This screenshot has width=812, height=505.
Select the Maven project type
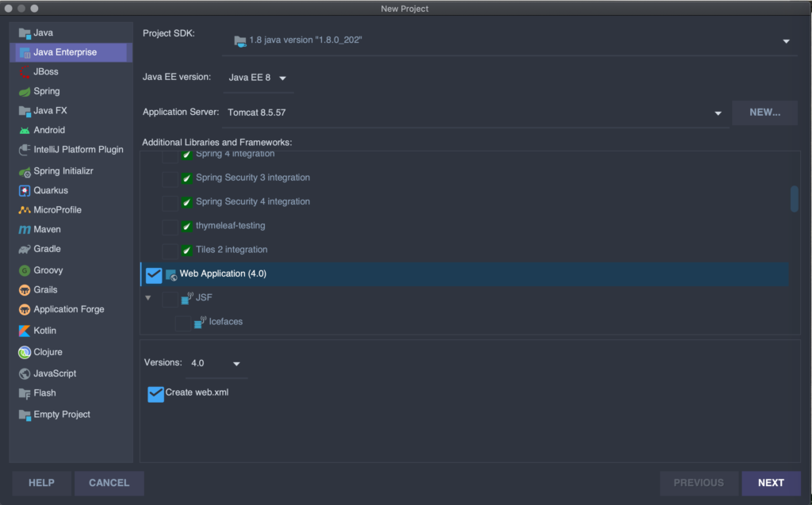[x=71, y=229]
